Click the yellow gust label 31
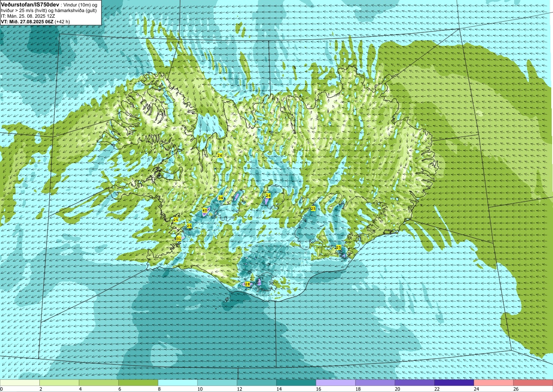 click(x=179, y=238)
